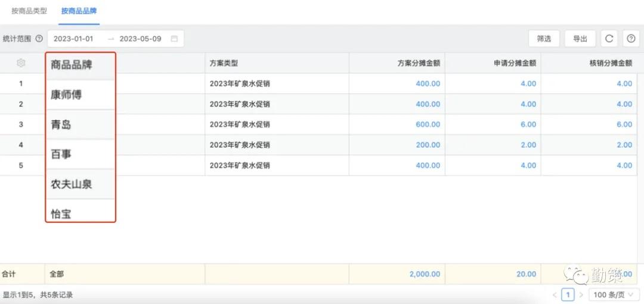Image resolution: width=644 pixels, height=304 pixels.
Task: Open total 20.00 link in 合计 row
Action: [x=526, y=274]
